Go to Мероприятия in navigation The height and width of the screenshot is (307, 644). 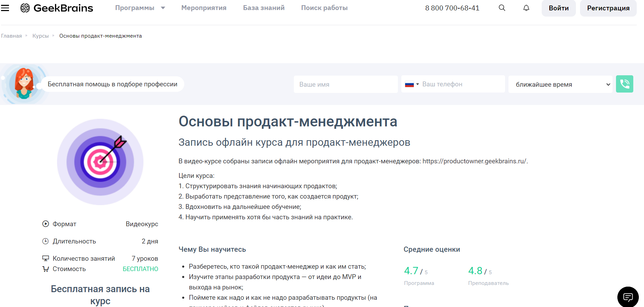[204, 8]
